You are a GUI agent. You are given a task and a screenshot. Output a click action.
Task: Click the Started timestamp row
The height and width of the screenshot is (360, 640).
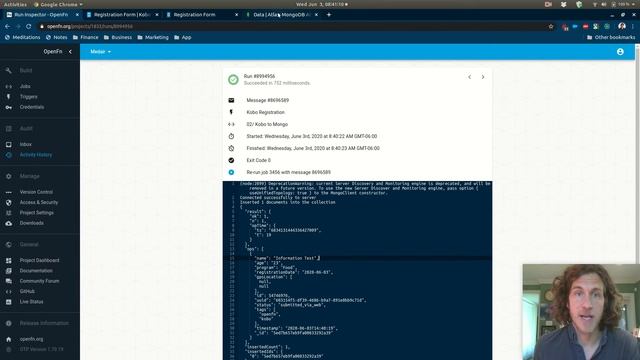[311, 136]
